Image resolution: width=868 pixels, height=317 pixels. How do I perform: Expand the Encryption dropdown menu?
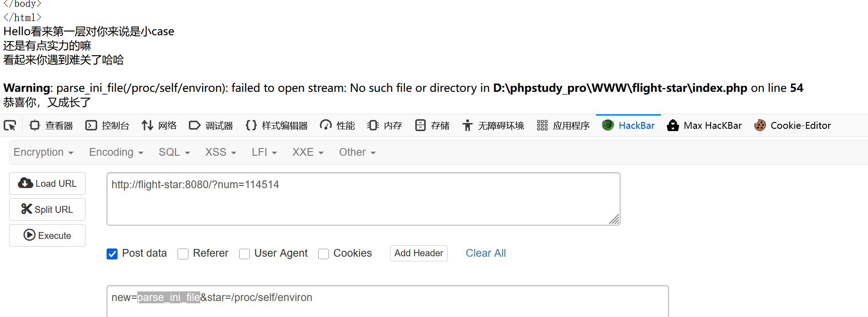tap(43, 152)
